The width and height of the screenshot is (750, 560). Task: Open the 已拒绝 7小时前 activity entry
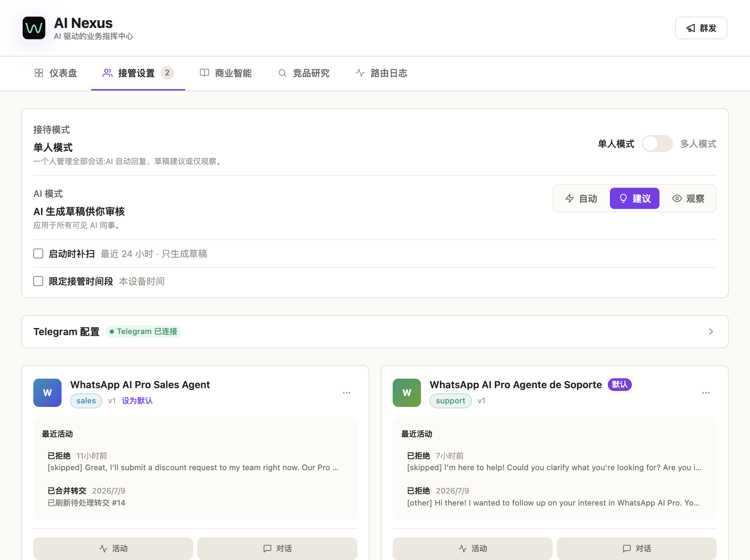click(x=554, y=461)
